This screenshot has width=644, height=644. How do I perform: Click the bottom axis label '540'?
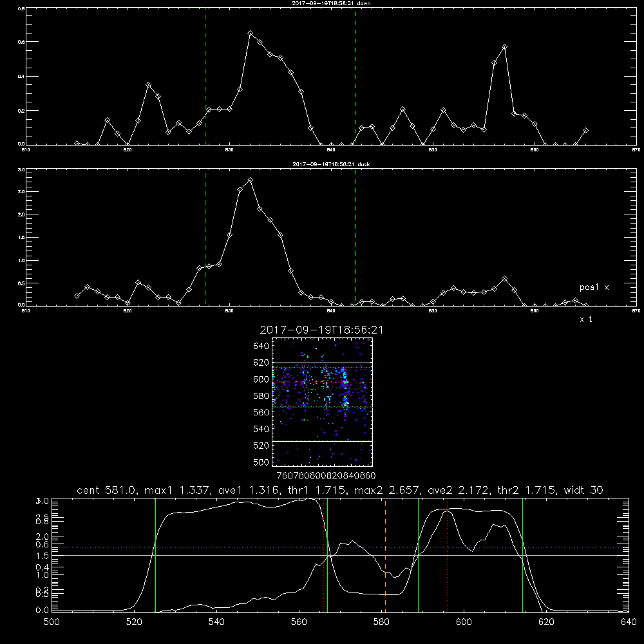(216, 622)
